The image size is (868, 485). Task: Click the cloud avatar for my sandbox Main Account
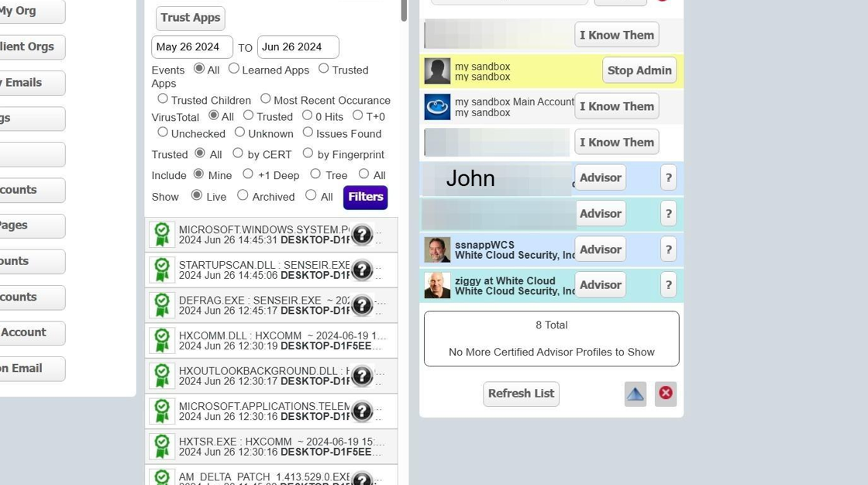point(437,106)
